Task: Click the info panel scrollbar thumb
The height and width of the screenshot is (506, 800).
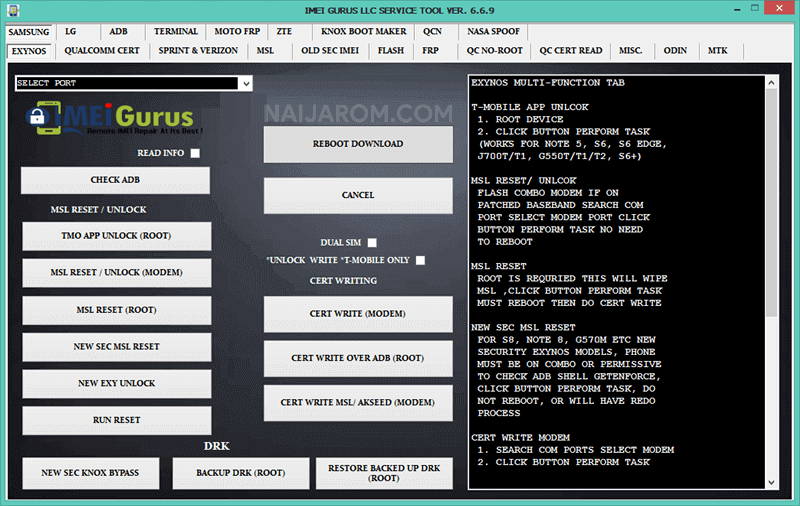Action: click(771, 203)
